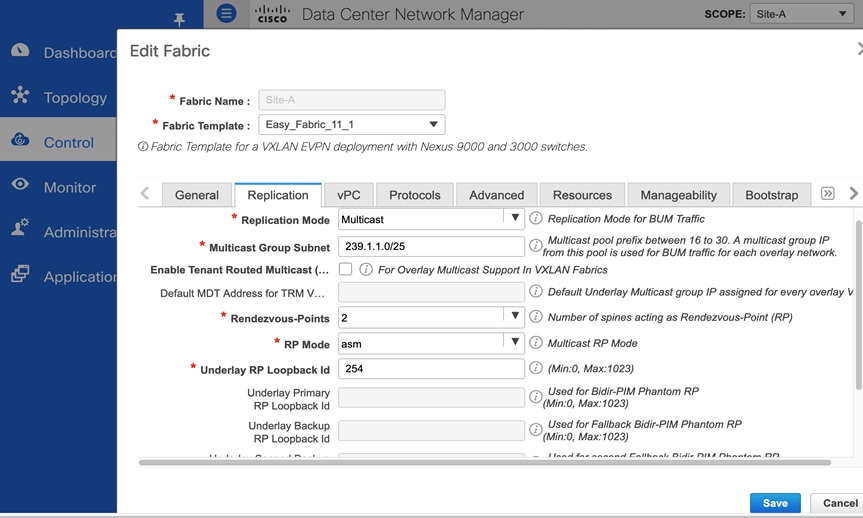Click the Monitor eye icon
863x518 pixels.
20,186
